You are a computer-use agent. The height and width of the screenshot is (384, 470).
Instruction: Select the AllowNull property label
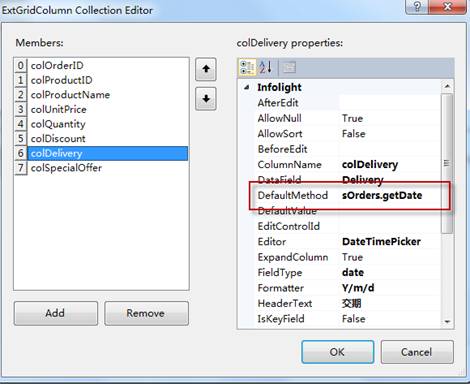click(279, 118)
